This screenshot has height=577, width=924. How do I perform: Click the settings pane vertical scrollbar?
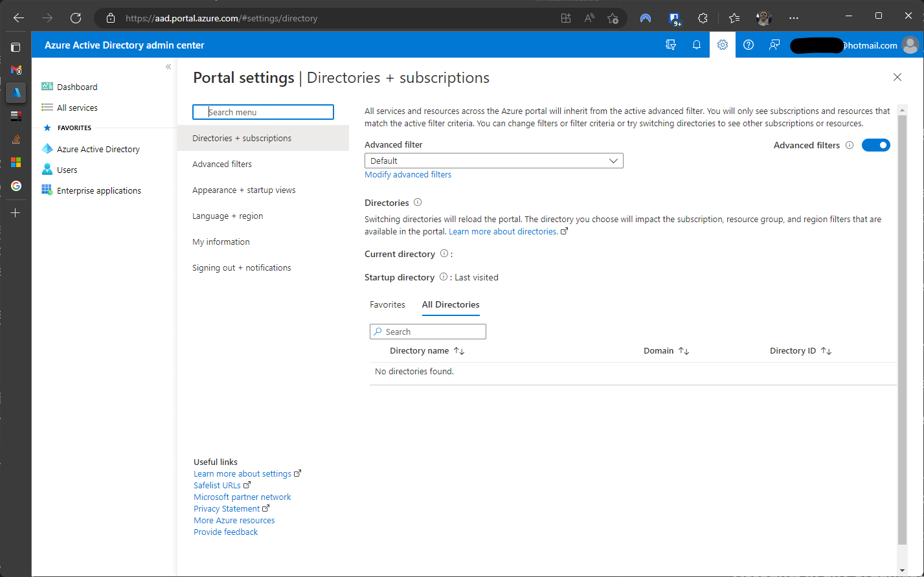pyautogui.click(x=902, y=330)
